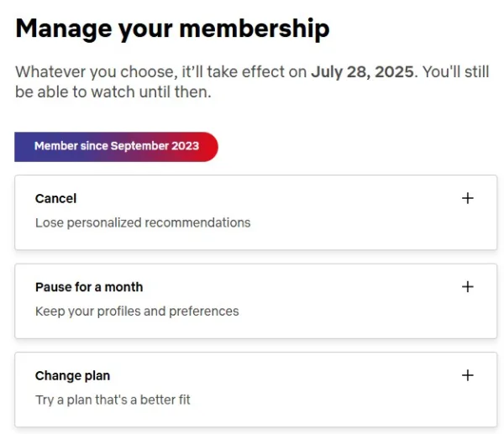
Task: Open Change plan using its plus icon
Action: pyautogui.click(x=468, y=375)
